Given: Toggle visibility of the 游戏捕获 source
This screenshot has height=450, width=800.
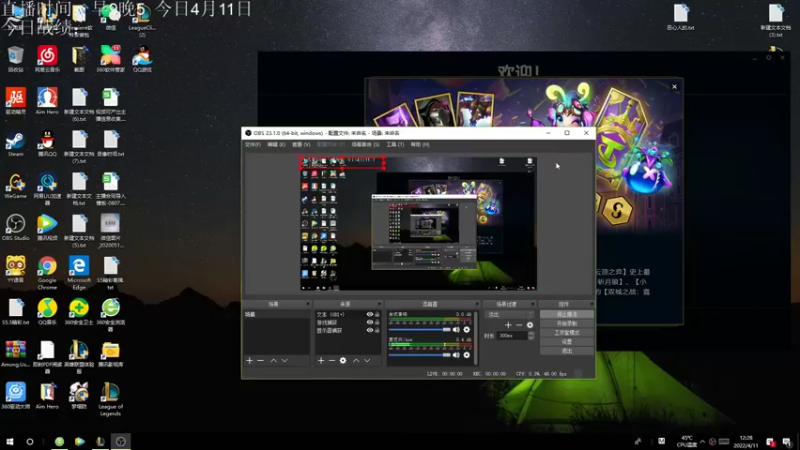Looking at the screenshot, I should 370,322.
